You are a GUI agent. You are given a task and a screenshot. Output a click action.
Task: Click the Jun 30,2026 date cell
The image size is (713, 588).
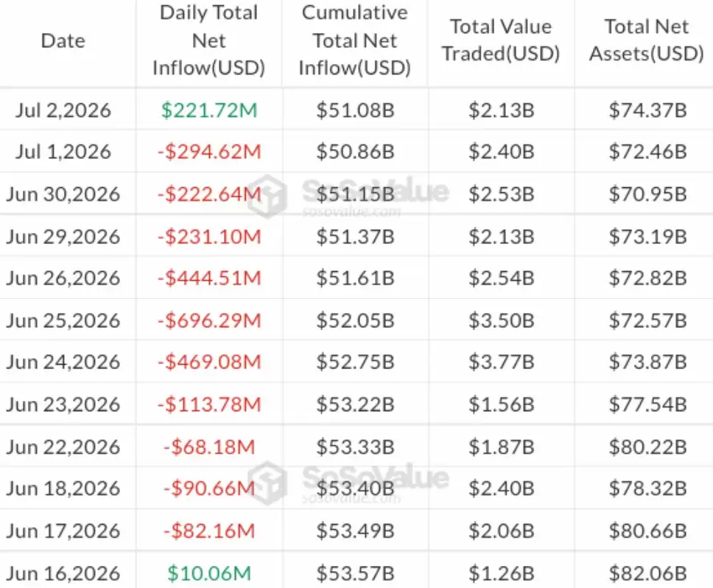[x=63, y=195]
